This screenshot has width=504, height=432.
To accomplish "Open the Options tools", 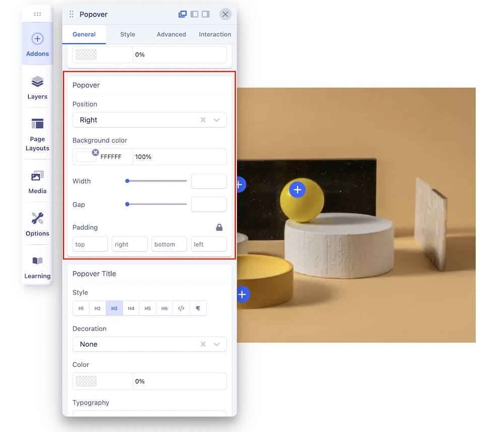I will click(37, 224).
